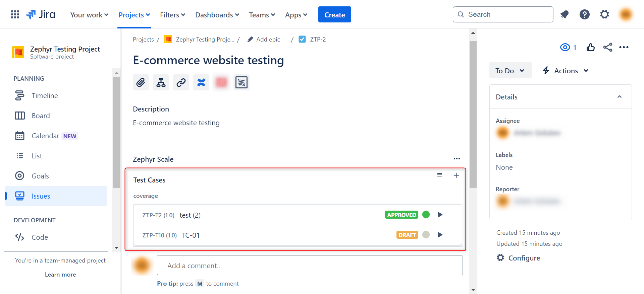Open the Dashboards menu
This screenshot has height=294, width=644.
pos(217,15)
